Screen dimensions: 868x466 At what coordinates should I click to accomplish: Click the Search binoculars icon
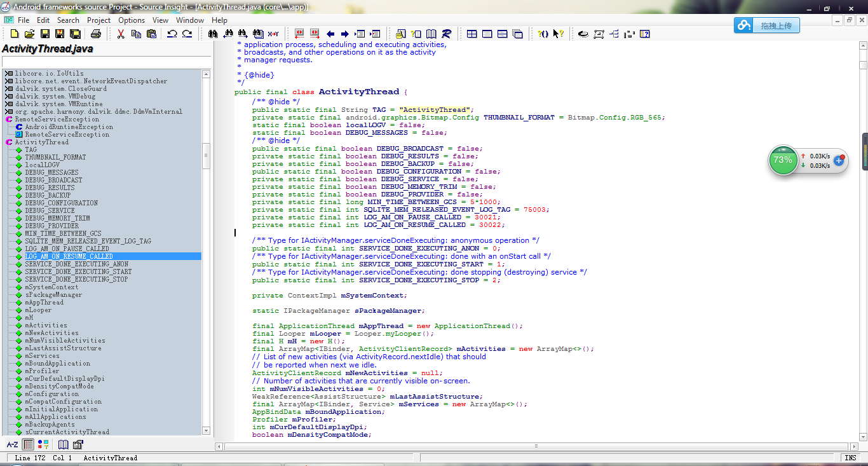click(x=213, y=34)
